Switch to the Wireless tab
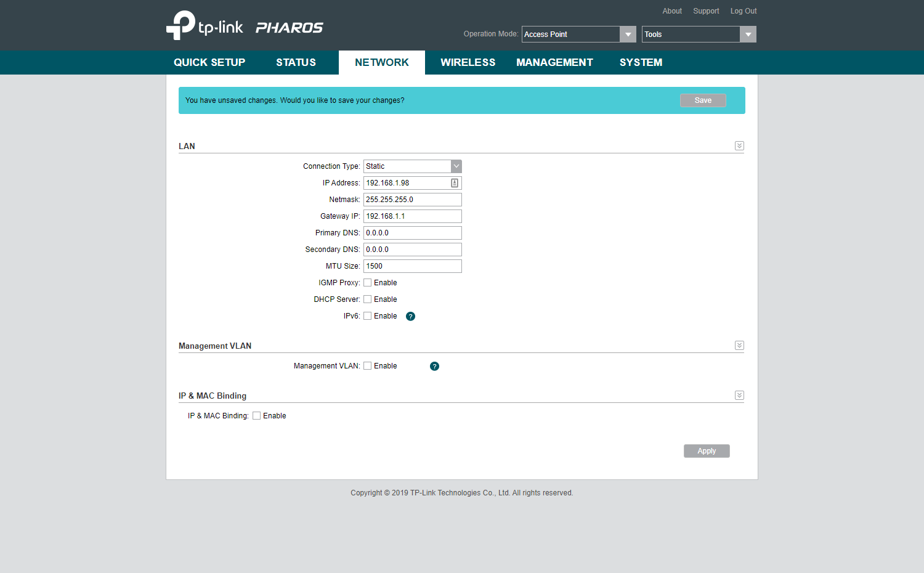This screenshot has height=573, width=924. coord(468,62)
